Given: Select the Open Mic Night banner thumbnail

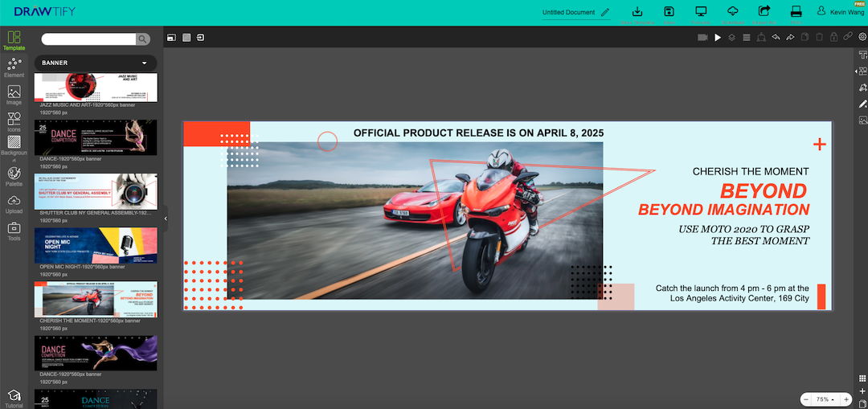Looking at the screenshot, I should pyautogui.click(x=96, y=245).
